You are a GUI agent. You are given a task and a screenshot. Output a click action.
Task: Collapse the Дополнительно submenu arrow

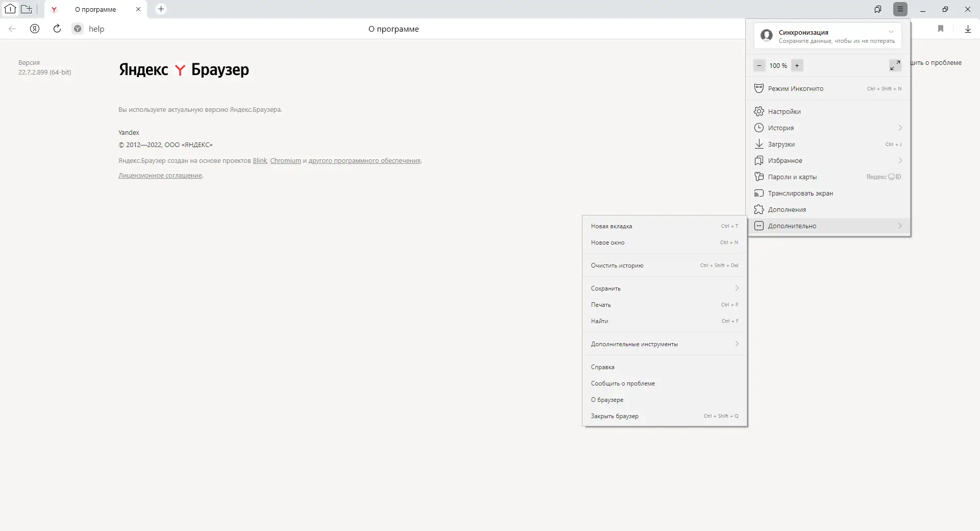(x=900, y=226)
